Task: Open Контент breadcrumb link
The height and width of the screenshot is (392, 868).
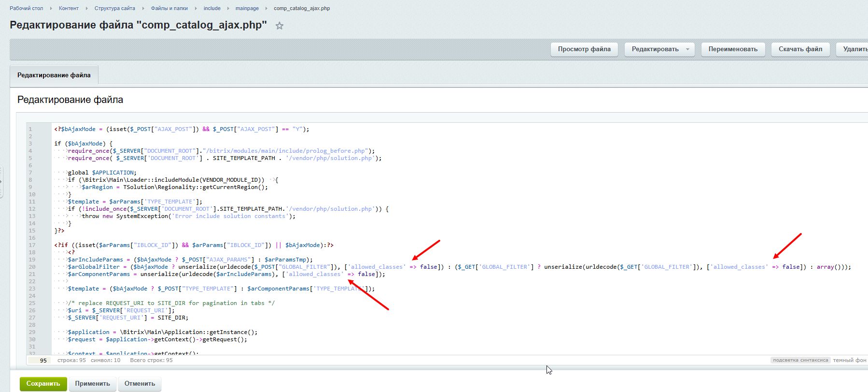Action: click(x=69, y=8)
